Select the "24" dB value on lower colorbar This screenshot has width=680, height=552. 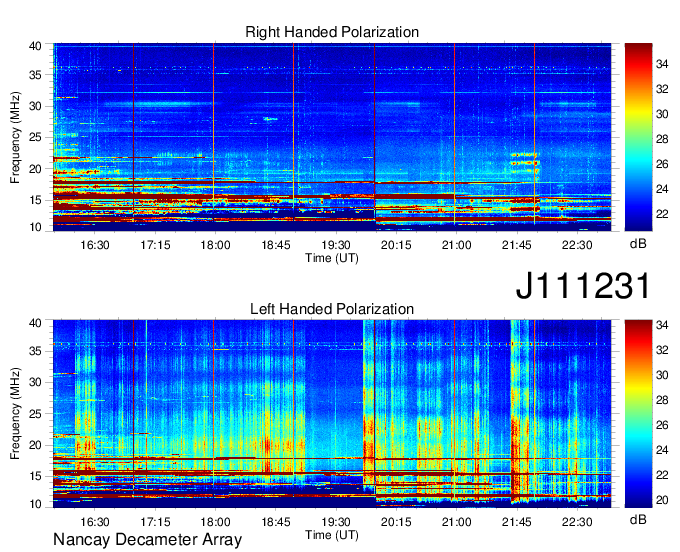coord(662,450)
